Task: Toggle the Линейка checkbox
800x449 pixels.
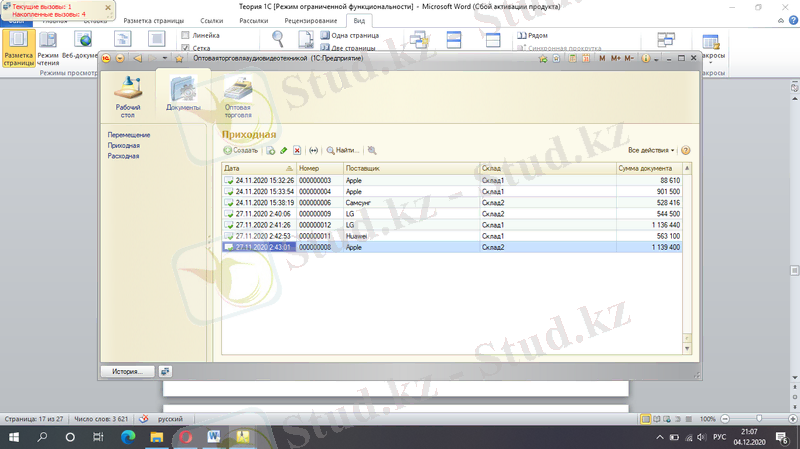Action: (185, 35)
